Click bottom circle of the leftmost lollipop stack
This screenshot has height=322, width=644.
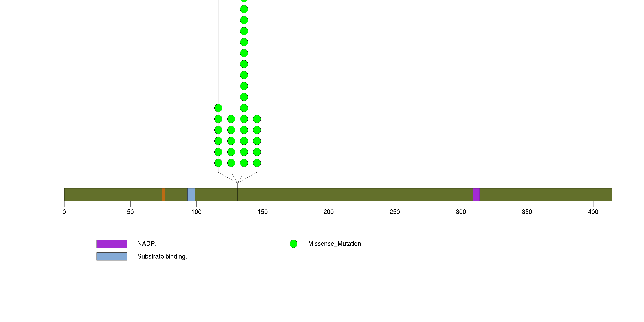pos(218,163)
